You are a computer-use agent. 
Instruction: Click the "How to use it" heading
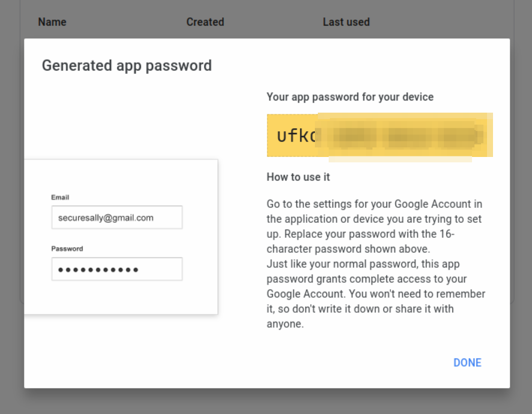(x=298, y=177)
